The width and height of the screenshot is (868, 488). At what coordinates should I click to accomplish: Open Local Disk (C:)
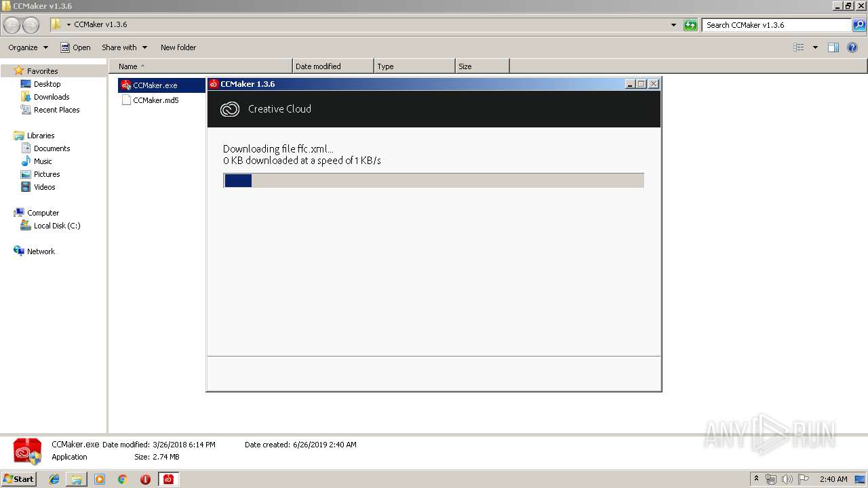(x=51, y=226)
